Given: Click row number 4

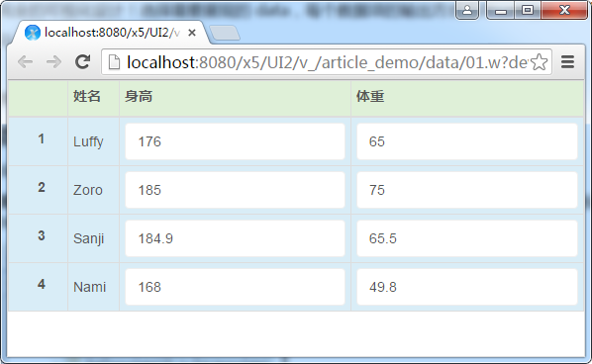Looking at the screenshot, I should point(42,284).
